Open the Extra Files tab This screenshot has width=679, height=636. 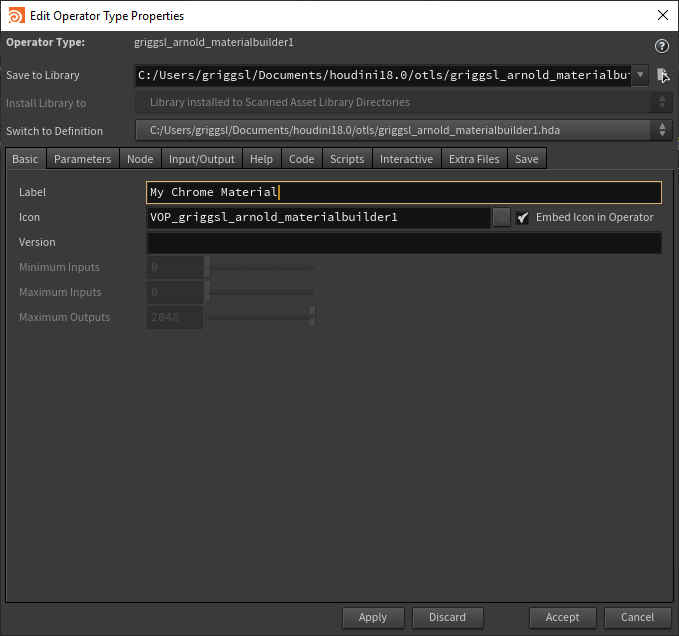474,159
